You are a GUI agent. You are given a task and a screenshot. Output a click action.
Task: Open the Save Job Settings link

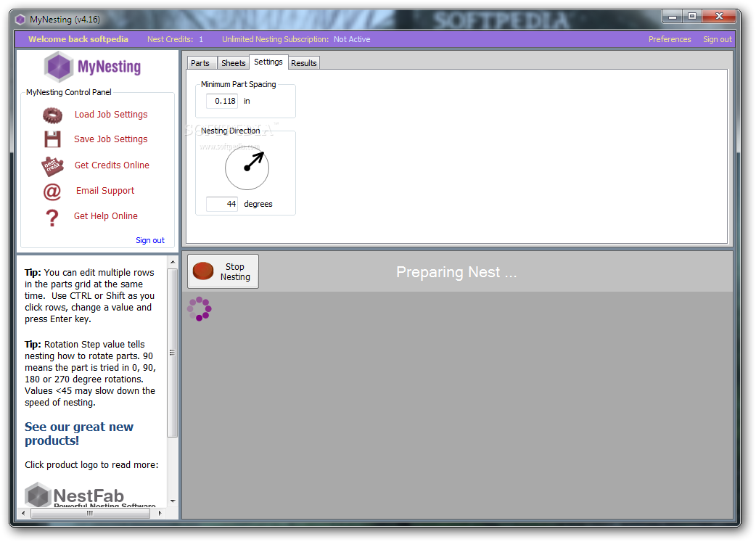coord(111,139)
